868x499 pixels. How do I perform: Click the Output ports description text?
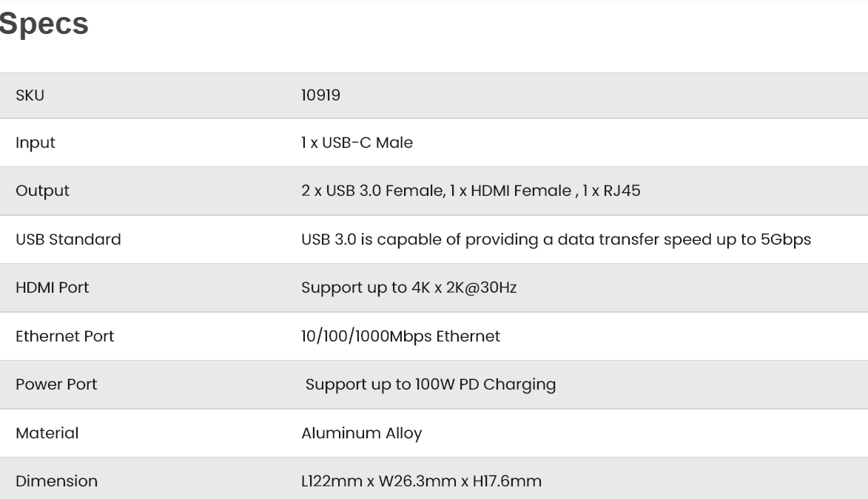(x=471, y=191)
